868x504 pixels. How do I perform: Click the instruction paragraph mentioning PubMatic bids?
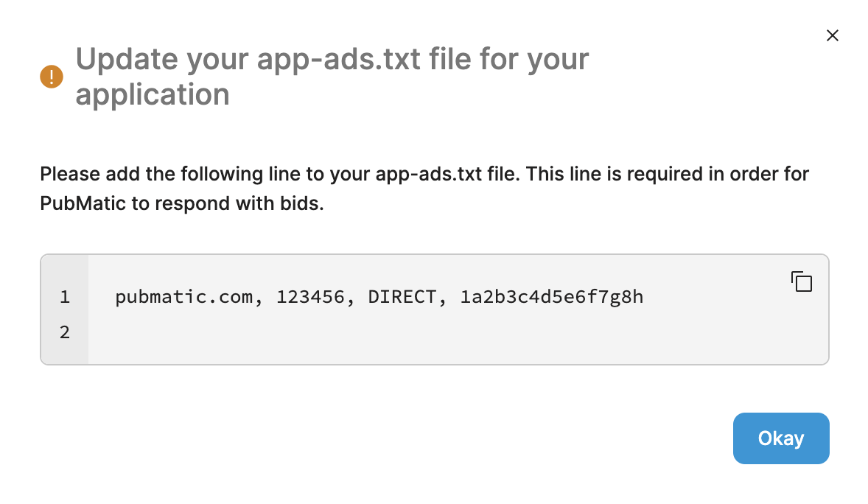pyautogui.click(x=424, y=188)
